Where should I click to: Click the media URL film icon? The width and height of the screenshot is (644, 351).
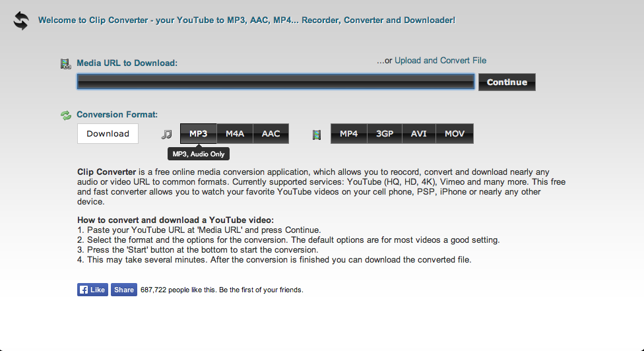coord(66,63)
